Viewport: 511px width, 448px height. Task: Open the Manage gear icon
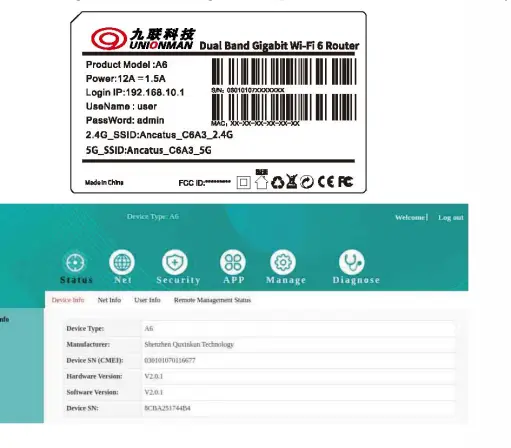pos(283,262)
